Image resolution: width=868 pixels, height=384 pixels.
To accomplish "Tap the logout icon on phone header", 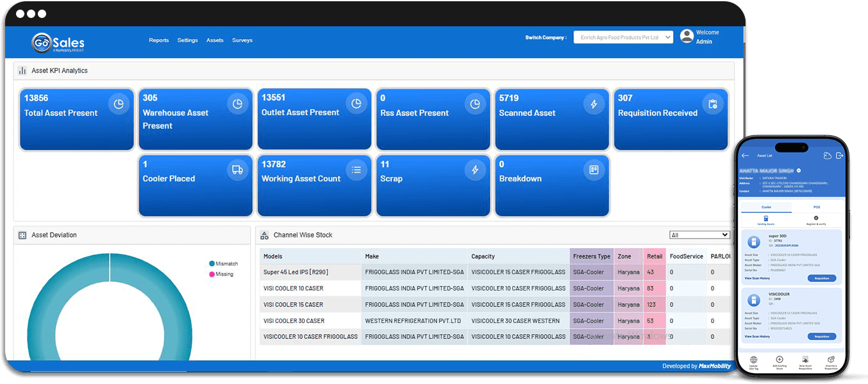I will tap(839, 156).
